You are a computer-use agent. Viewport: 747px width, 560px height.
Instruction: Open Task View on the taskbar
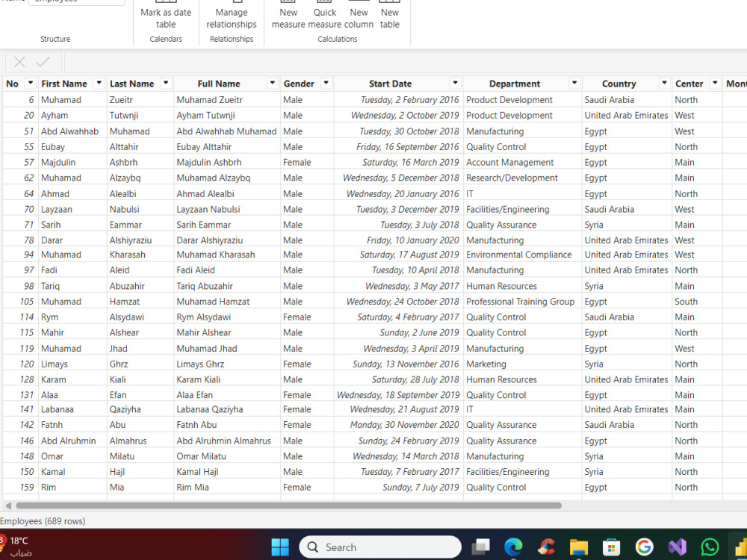[x=480, y=547]
